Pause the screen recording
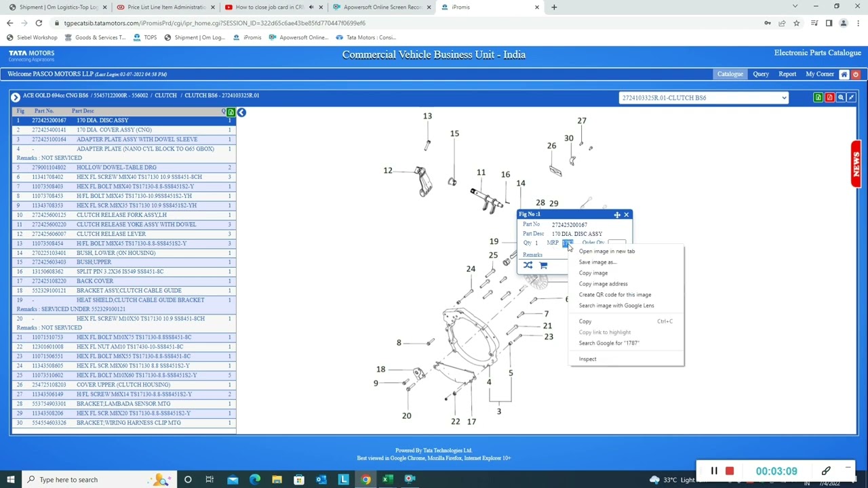 pos(714,471)
